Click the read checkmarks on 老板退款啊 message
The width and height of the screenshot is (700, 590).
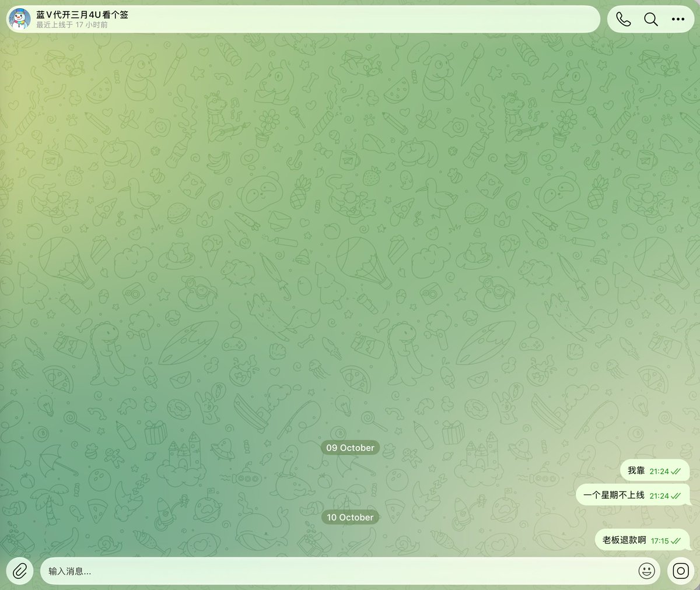pos(676,541)
